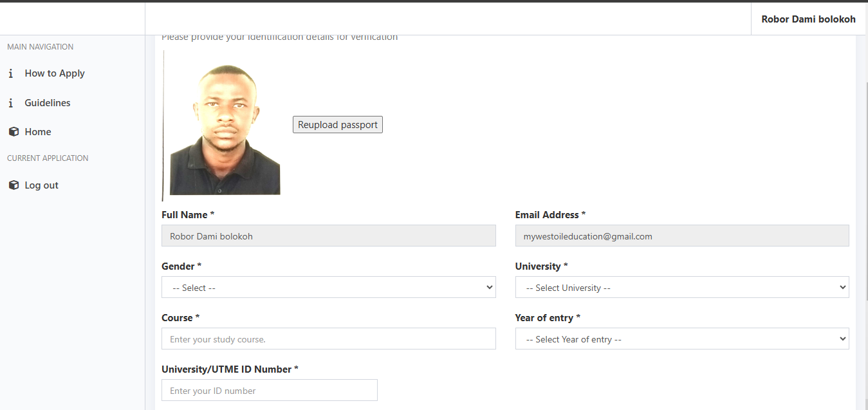The height and width of the screenshot is (410, 868).
Task: Click the Gender dropdown arrow
Action: click(x=490, y=288)
